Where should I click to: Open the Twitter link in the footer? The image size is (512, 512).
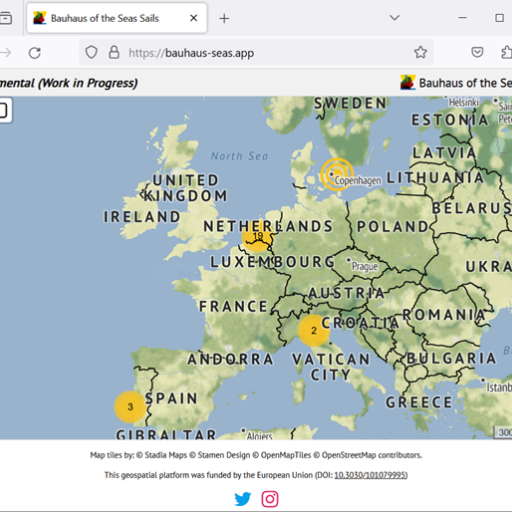coord(243,499)
